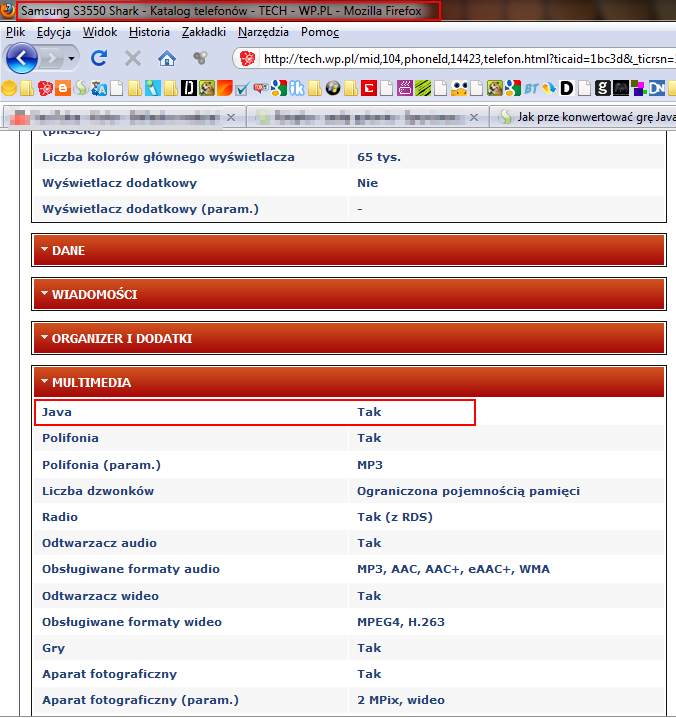Go to the Home page icon

[x=167, y=58]
